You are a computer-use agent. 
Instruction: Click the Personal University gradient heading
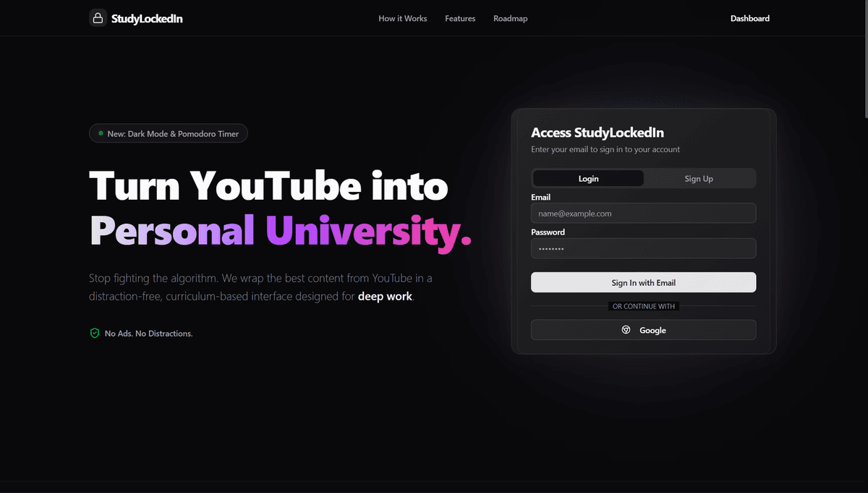tap(281, 230)
